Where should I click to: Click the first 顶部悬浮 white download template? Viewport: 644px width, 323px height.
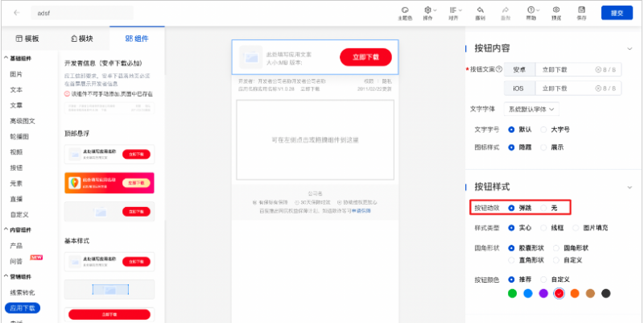(x=109, y=155)
